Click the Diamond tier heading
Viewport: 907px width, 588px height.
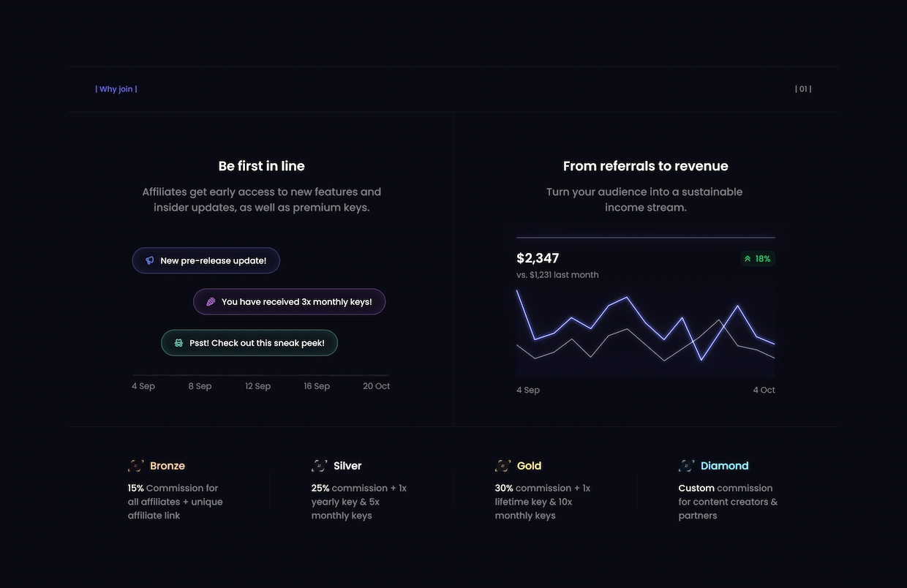point(724,466)
